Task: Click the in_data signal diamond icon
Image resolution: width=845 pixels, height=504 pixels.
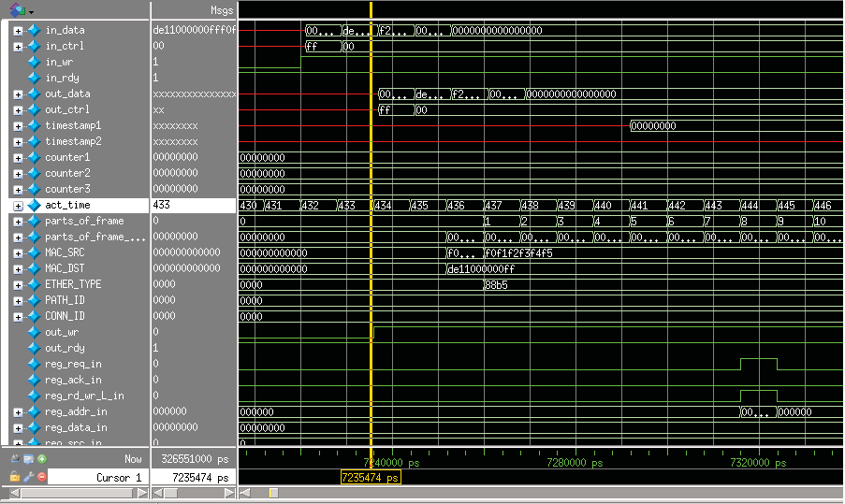Action: pos(34,31)
